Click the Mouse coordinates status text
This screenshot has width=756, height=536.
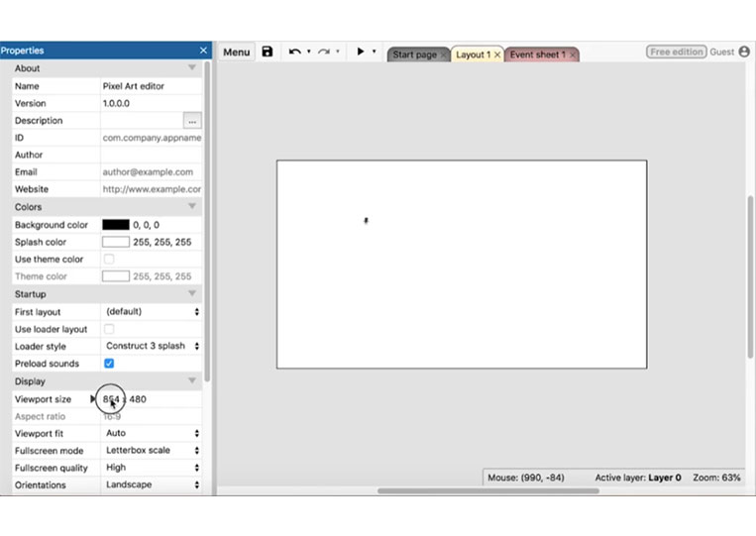(x=525, y=478)
